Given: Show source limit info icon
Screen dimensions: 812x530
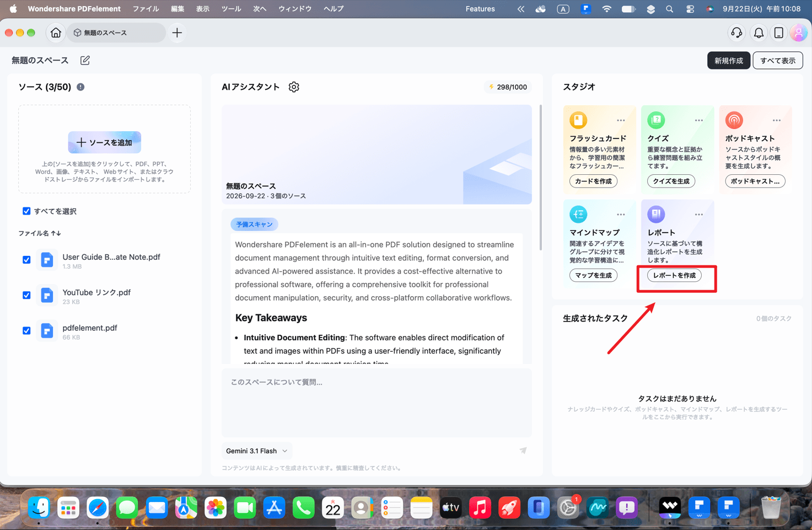Looking at the screenshot, I should [80, 87].
